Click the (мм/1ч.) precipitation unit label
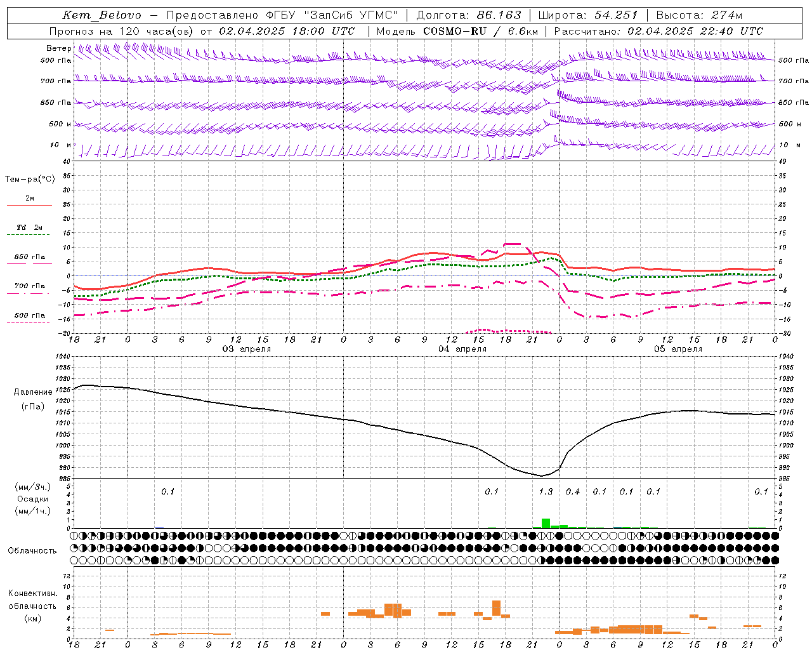 pos(33,511)
